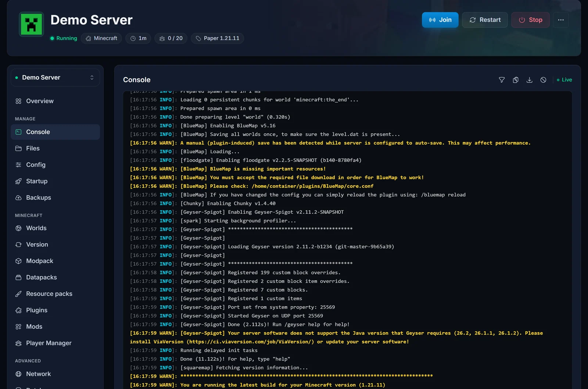Click the Mods grid icon
This screenshot has width=588, height=389.
[x=18, y=327]
